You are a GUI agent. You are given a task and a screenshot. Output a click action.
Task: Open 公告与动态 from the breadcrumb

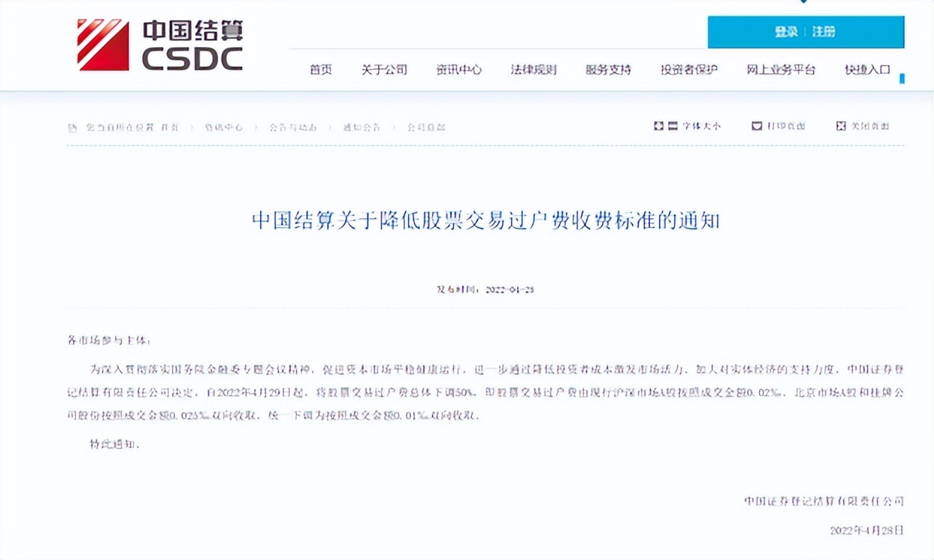[x=293, y=127]
